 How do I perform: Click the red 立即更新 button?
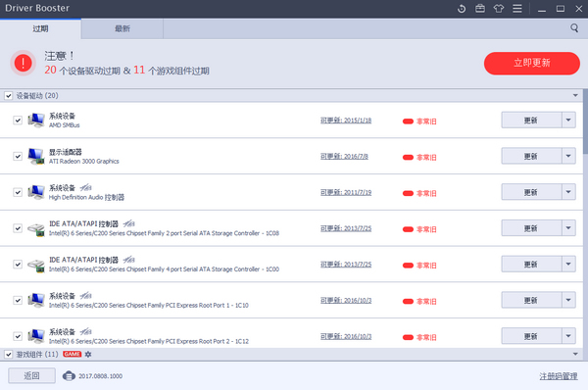click(532, 63)
